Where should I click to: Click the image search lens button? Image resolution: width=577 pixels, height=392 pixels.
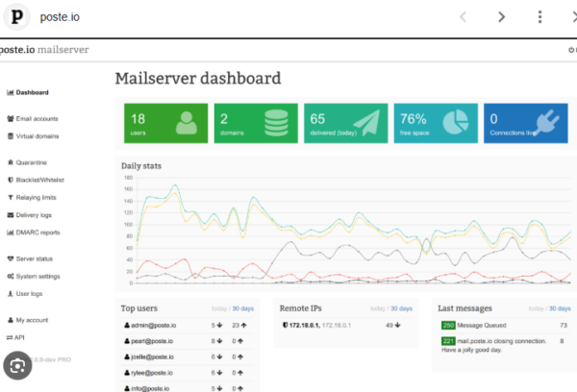click(x=17, y=365)
